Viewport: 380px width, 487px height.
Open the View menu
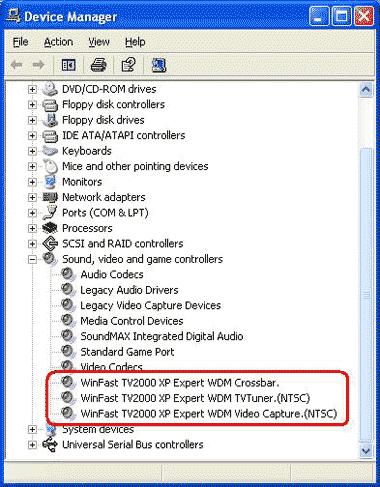click(99, 42)
